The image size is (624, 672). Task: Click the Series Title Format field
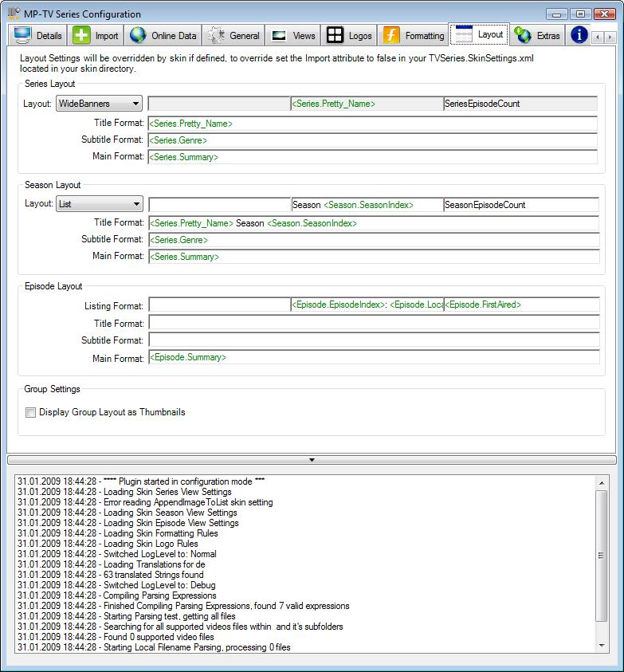tap(372, 124)
